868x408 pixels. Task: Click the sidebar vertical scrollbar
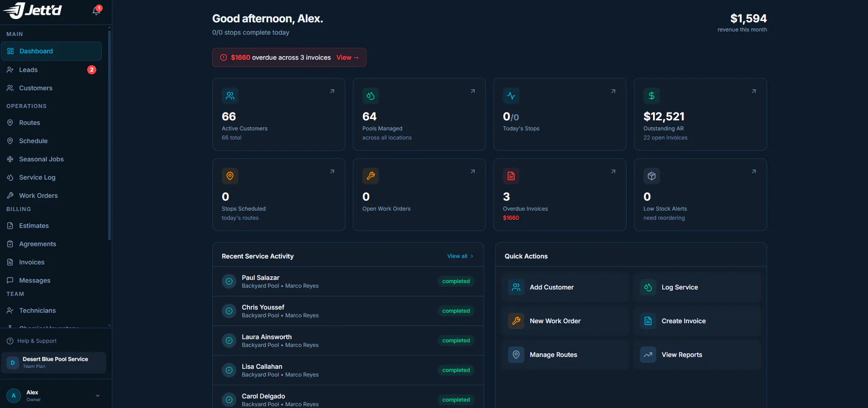pos(110,134)
